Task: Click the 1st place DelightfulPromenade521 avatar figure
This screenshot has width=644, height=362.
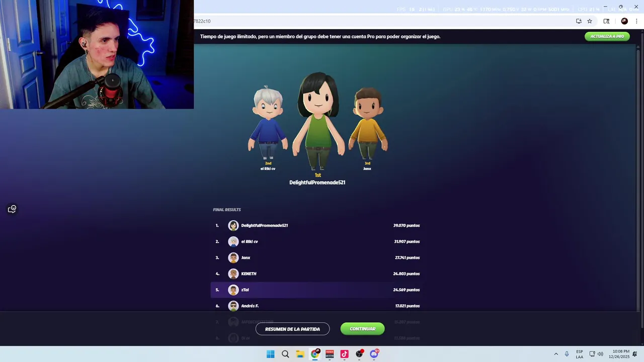Action: 317,121
